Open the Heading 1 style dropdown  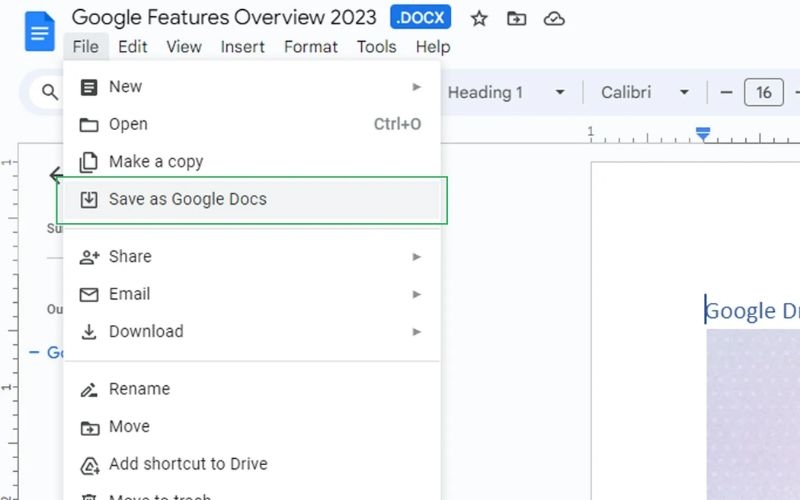(x=507, y=92)
